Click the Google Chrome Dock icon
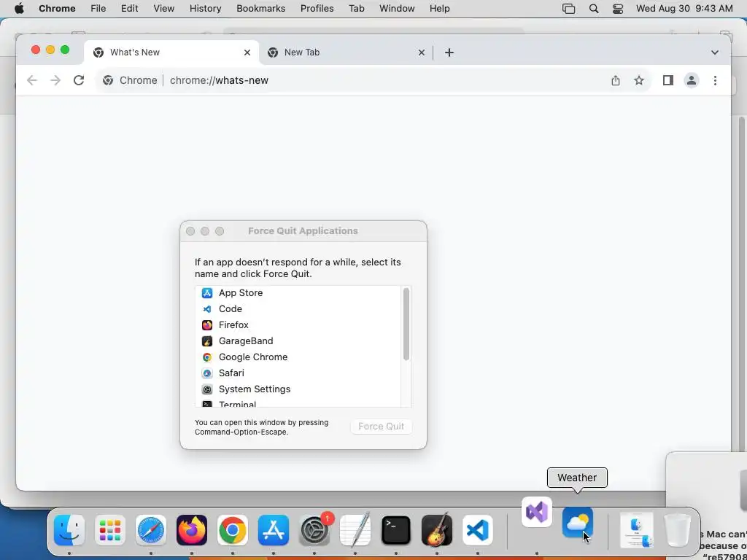Viewport: 747px width, 560px height. (233, 530)
